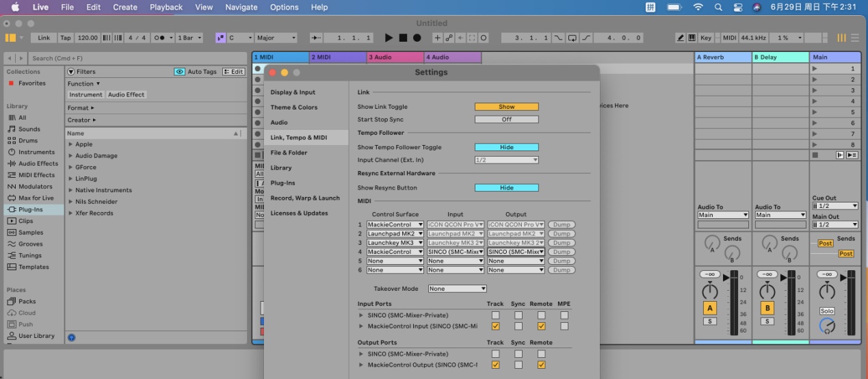Click the Auto Tags eye icon
This screenshot has height=379, width=868.
(179, 71)
